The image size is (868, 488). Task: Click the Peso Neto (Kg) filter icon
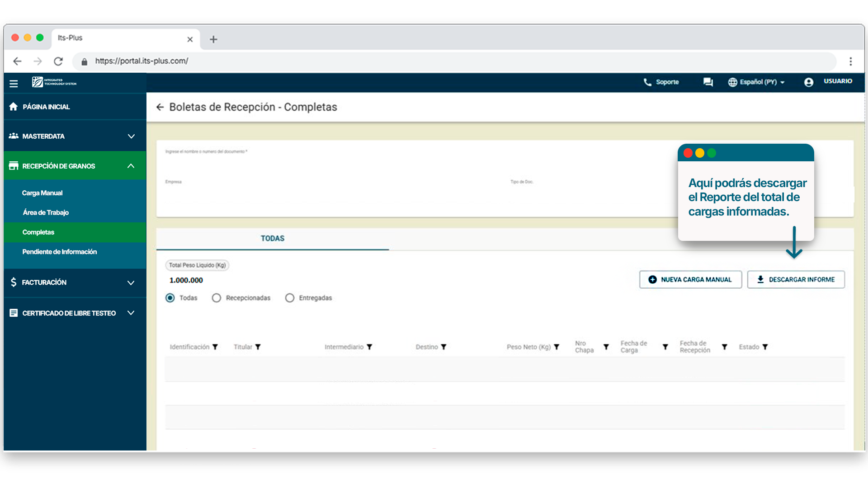[x=557, y=347]
